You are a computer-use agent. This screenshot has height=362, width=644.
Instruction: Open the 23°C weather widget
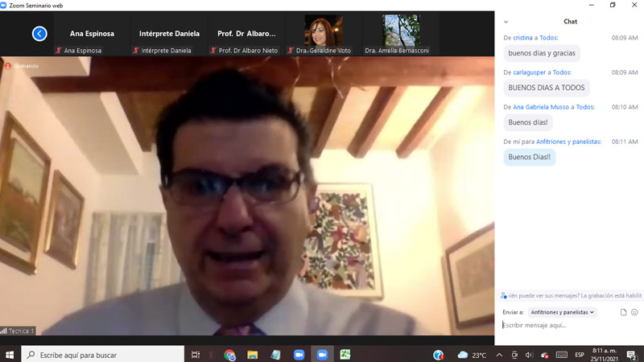(x=472, y=355)
